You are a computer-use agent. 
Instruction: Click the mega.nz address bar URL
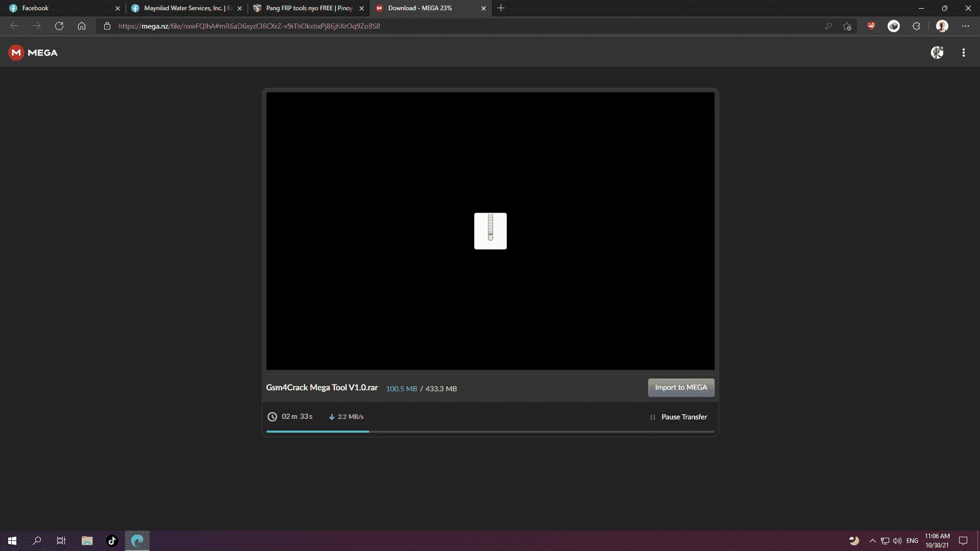coord(249,26)
